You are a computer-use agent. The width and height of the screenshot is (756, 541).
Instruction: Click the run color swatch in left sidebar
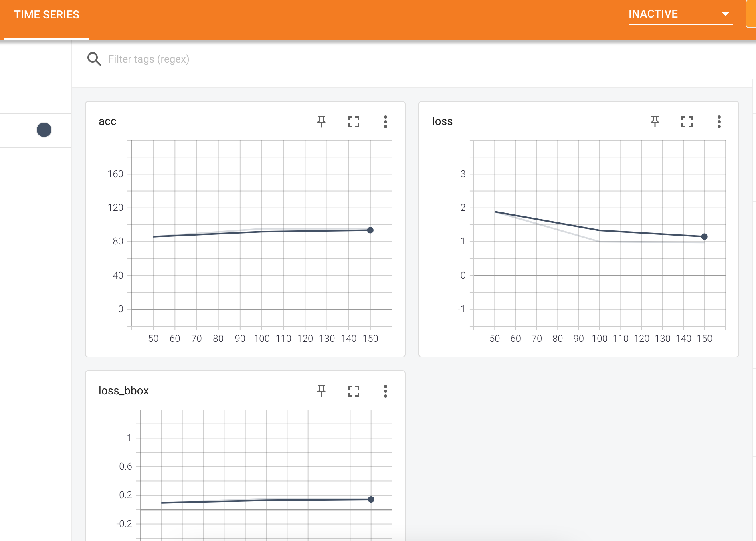click(x=44, y=130)
